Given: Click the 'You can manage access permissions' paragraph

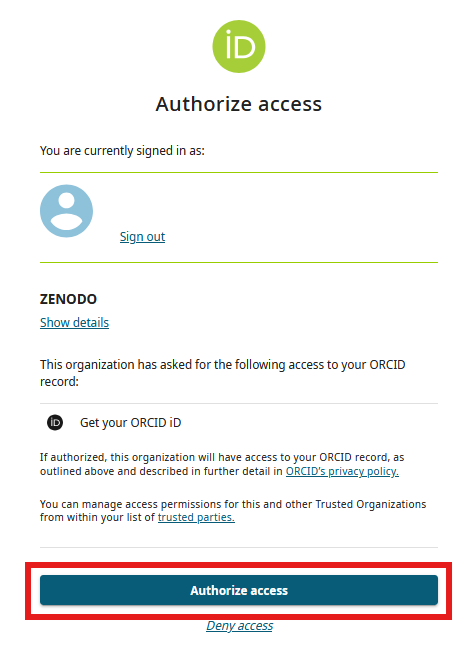Looking at the screenshot, I should tap(233, 510).
